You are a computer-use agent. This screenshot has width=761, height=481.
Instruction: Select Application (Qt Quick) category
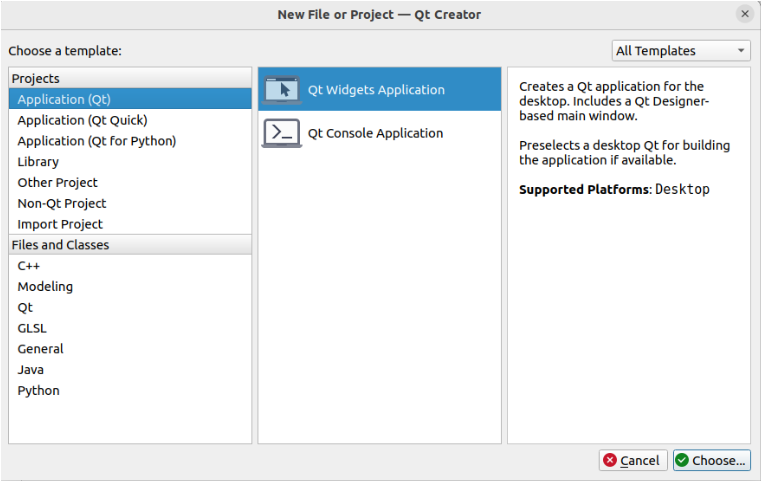point(82,120)
